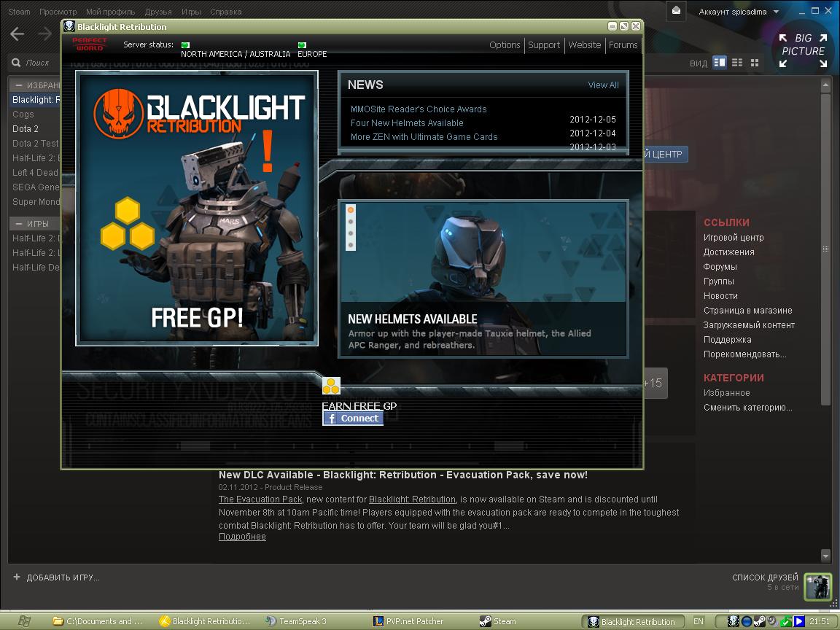Switch library to list view
840x630 pixels.
737,63
